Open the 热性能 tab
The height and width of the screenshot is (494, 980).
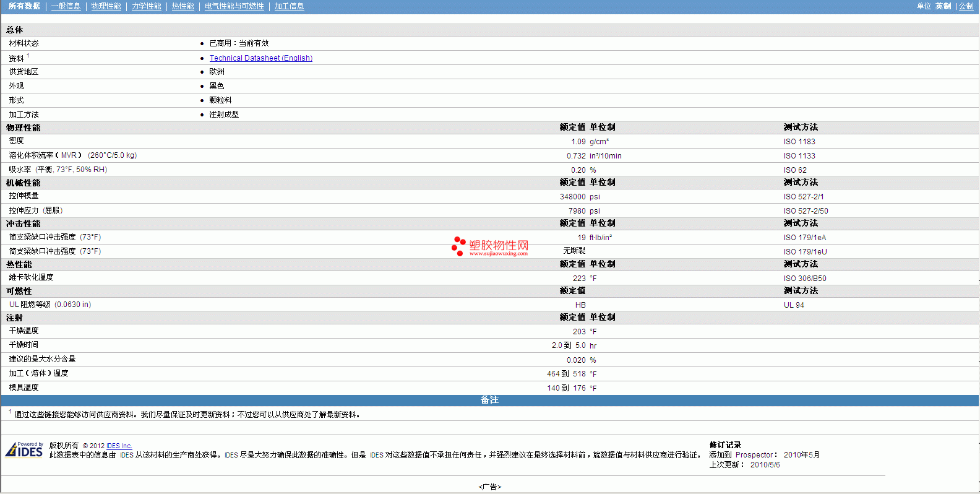point(183,6)
